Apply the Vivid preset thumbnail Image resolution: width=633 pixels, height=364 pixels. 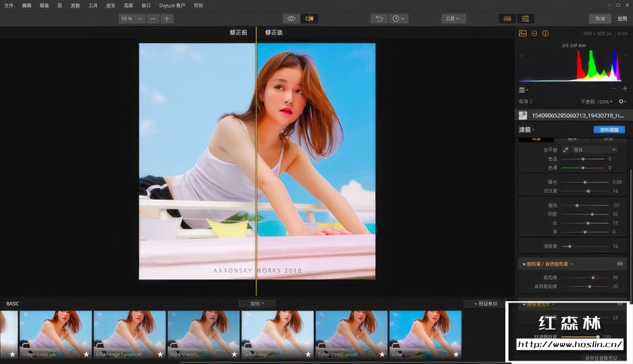click(425, 334)
